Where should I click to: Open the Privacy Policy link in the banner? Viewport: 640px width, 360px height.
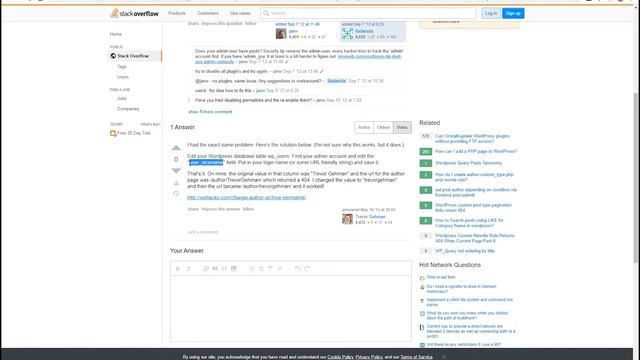click(369, 357)
